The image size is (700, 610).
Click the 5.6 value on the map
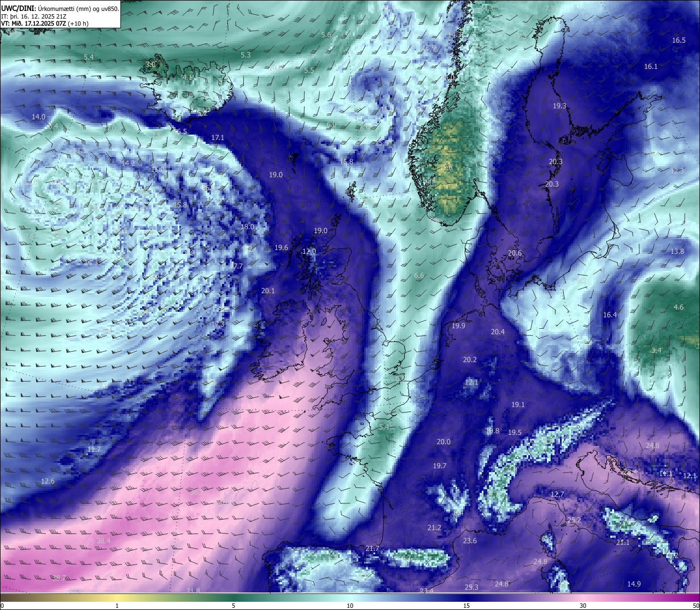[326, 35]
